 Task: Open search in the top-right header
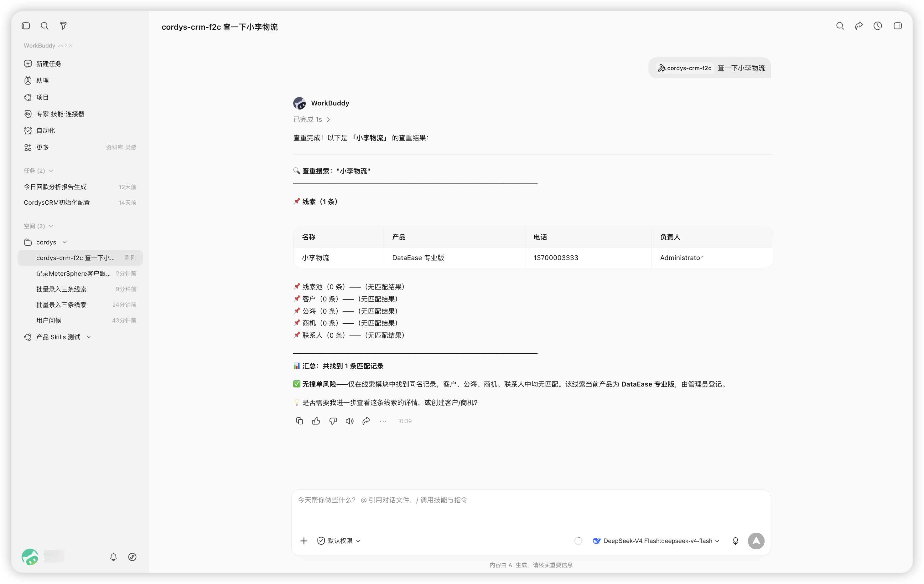840,26
